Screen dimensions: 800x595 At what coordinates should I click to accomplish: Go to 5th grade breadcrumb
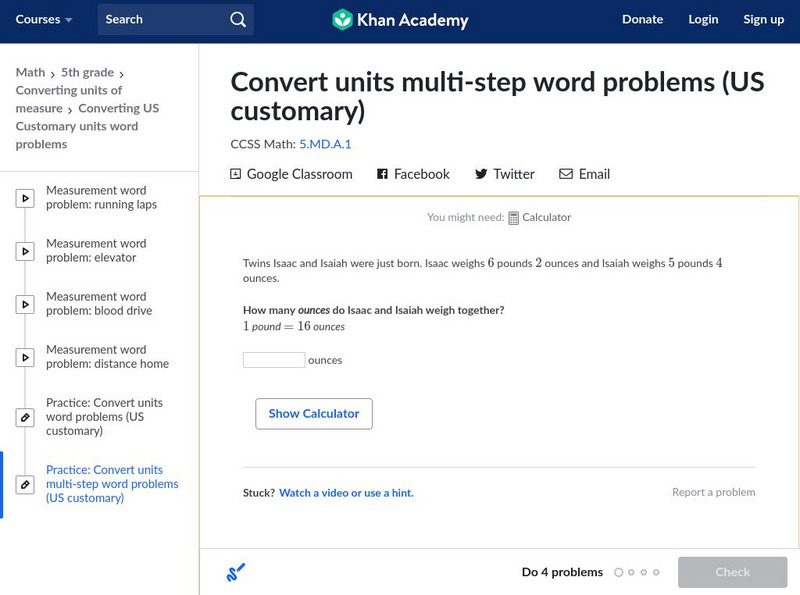point(86,72)
